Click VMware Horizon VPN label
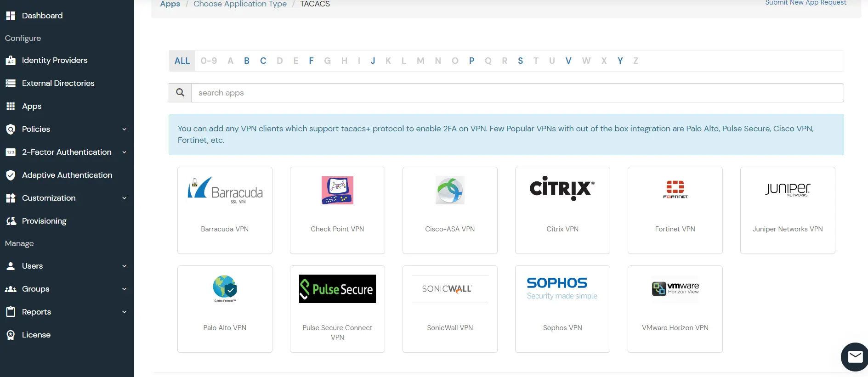 click(x=675, y=328)
